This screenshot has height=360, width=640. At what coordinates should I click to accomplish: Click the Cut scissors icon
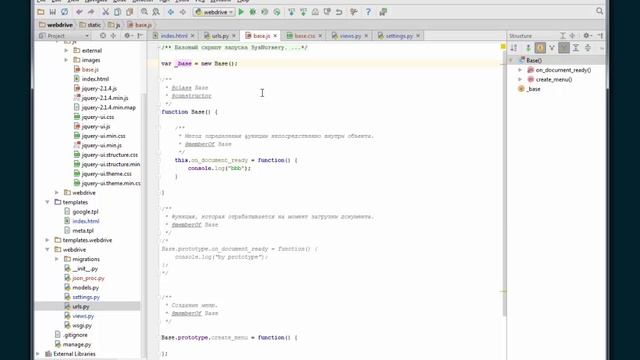[x=105, y=12]
